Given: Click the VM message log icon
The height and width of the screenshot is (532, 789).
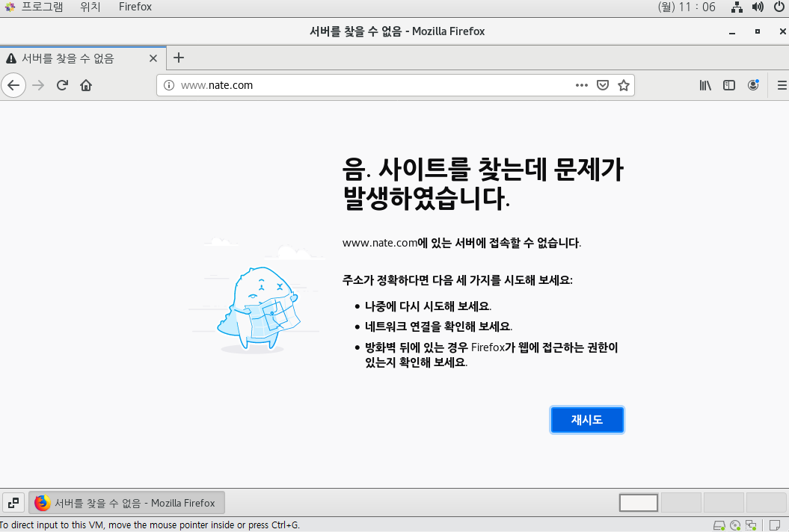Looking at the screenshot, I should click(x=776, y=525).
